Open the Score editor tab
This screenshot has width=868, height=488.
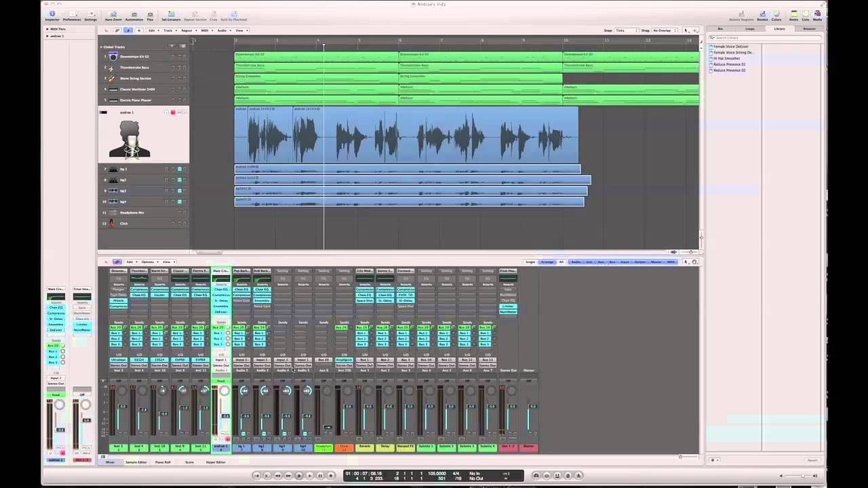[x=189, y=462]
